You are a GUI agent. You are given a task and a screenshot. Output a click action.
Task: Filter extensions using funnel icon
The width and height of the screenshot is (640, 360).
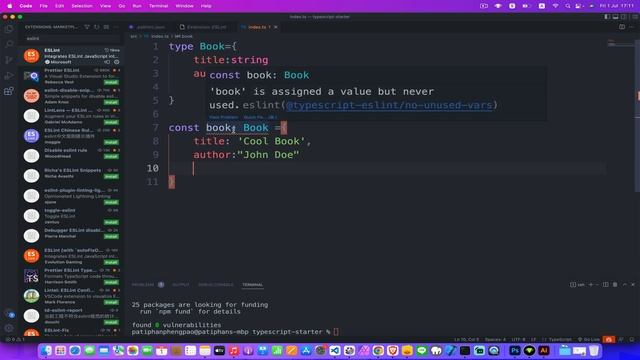coord(87,27)
